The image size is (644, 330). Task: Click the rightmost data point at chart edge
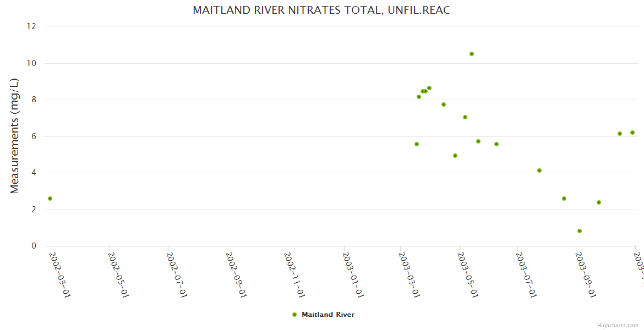pos(632,133)
